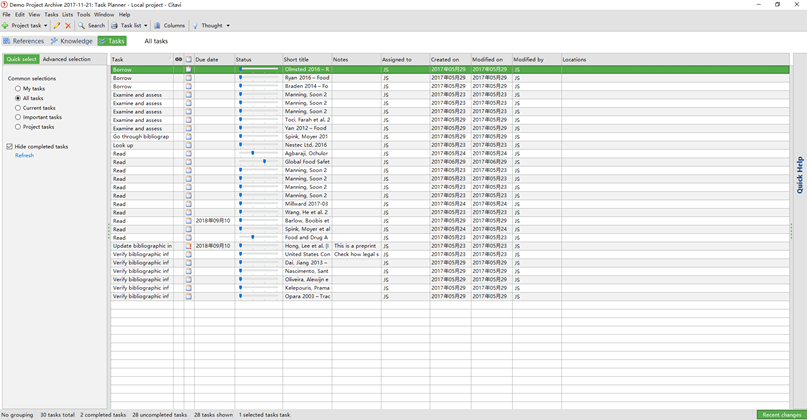Screen dimensions: 807x420
Task: Click the Columns toolbar icon
Action: 157,25
